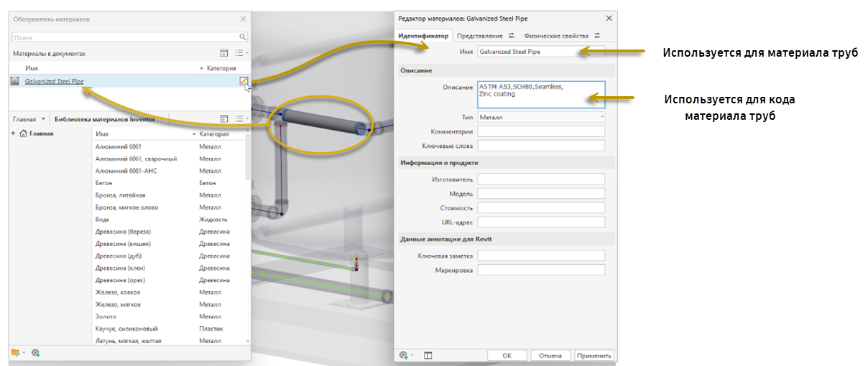
Task: Select Древесина (береза) material
Action: pyautogui.click(x=169, y=232)
